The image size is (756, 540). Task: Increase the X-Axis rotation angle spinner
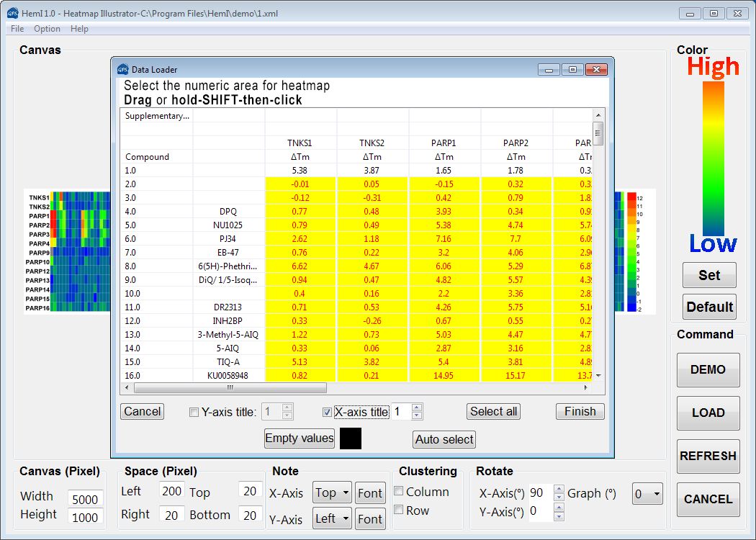tap(559, 489)
